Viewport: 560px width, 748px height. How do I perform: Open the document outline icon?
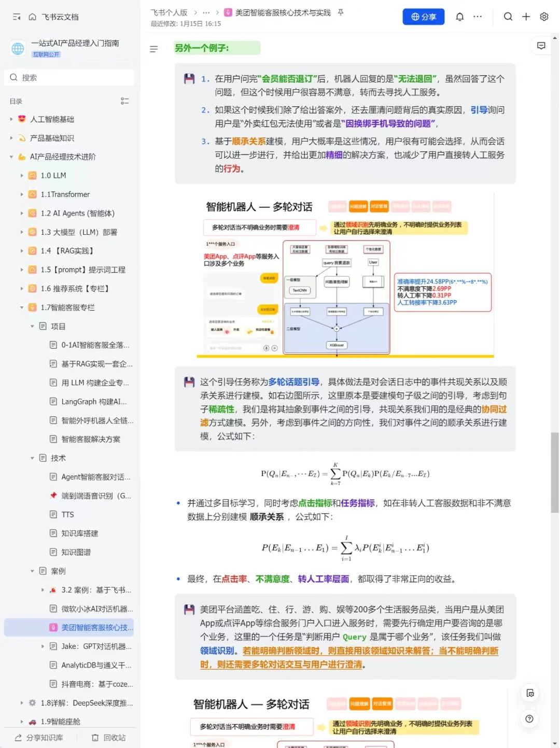[153, 49]
